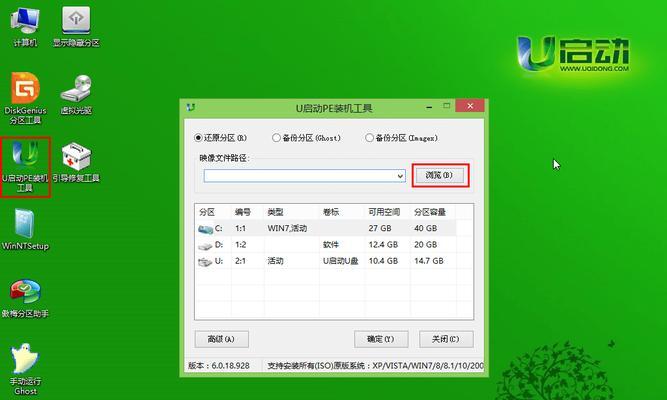Click the 20 GB capacity cell
Viewport: 667px width, 400px height.
tap(425, 245)
